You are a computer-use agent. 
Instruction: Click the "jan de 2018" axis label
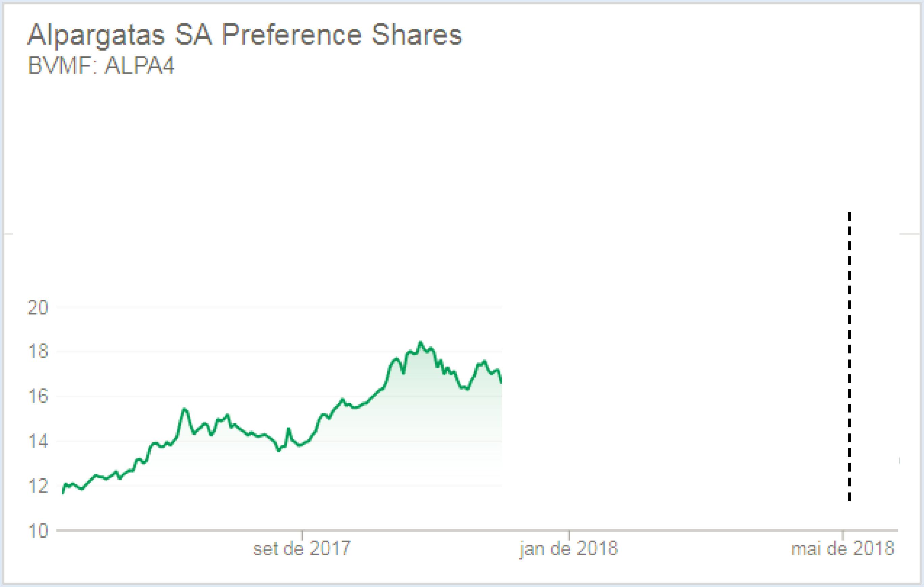[569, 549]
